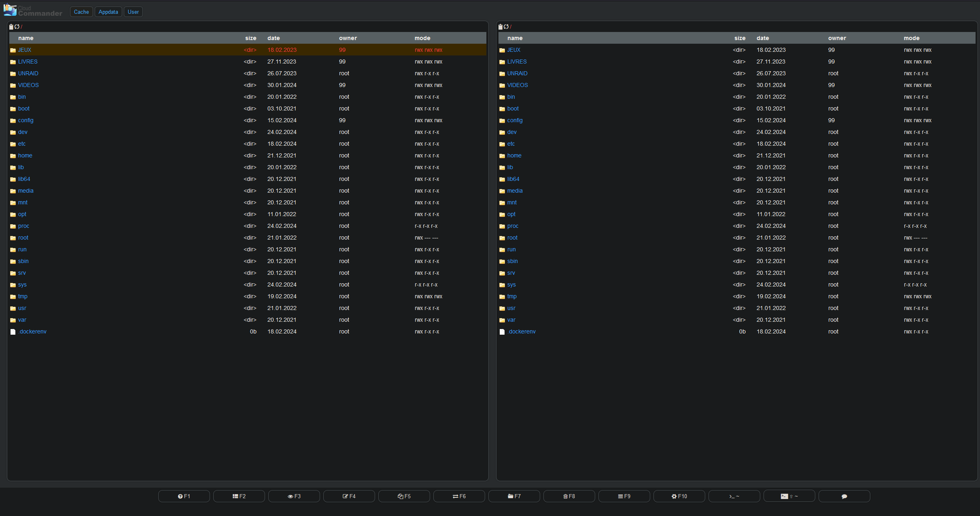Open the Cache shortcut button
The image size is (980, 516).
click(x=81, y=12)
